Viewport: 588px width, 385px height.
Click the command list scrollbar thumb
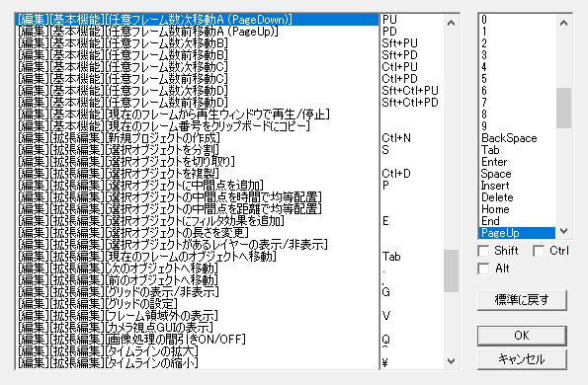coord(451,270)
